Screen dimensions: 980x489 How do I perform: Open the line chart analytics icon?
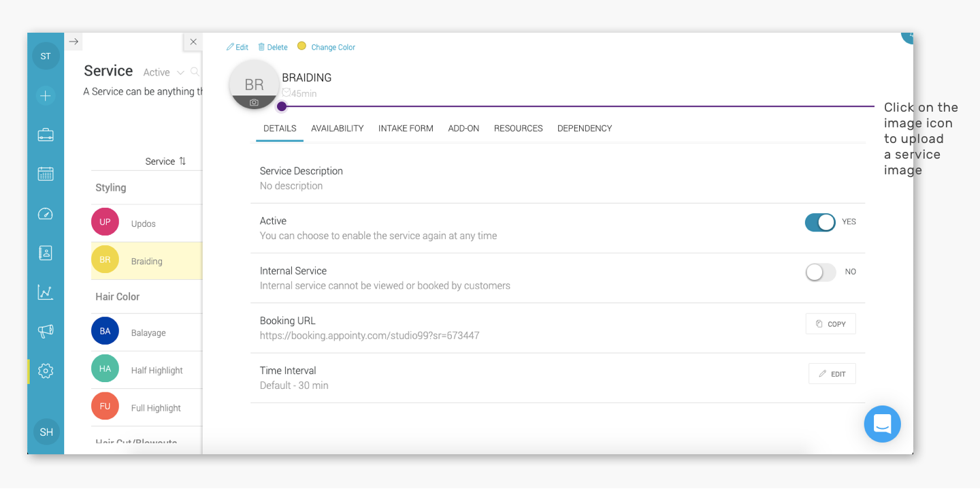click(x=46, y=292)
